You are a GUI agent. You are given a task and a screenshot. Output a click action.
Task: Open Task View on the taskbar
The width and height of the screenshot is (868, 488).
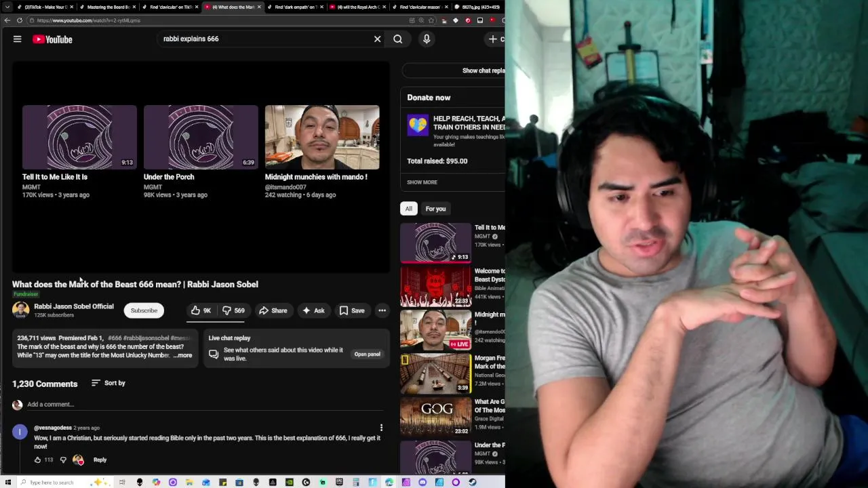pyautogui.click(x=122, y=483)
